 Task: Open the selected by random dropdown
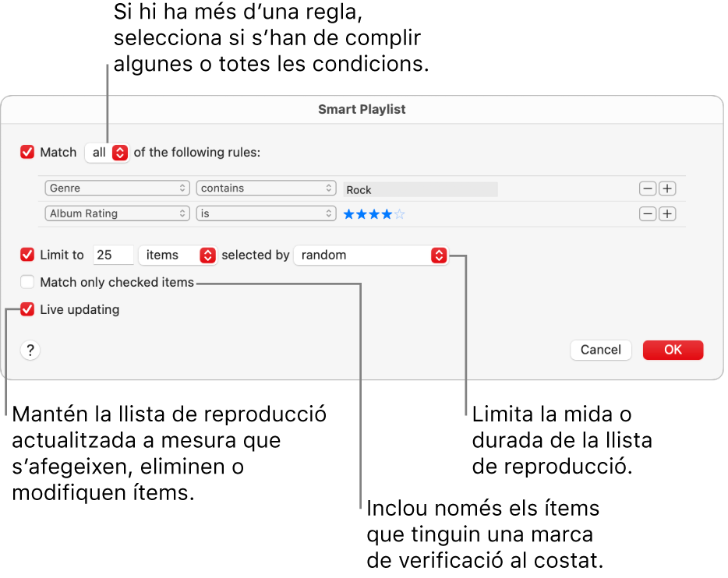[371, 256]
